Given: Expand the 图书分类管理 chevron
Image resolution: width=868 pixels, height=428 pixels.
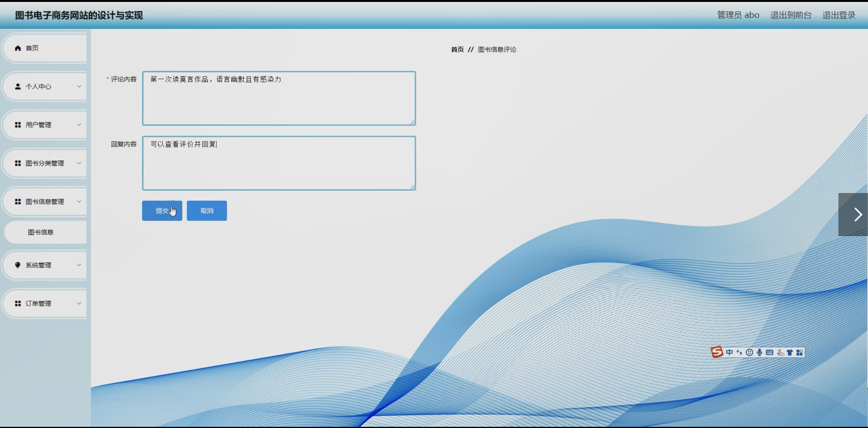Looking at the screenshot, I should tap(79, 163).
